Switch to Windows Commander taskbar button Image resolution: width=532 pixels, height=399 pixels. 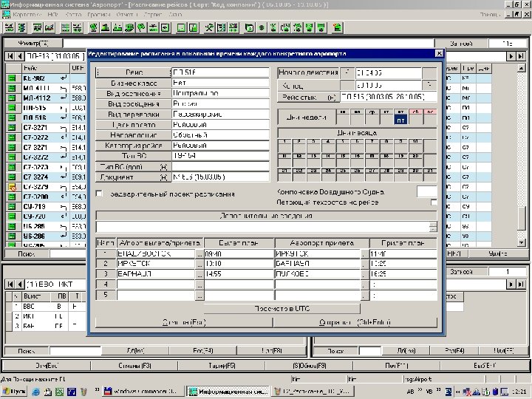143,392
